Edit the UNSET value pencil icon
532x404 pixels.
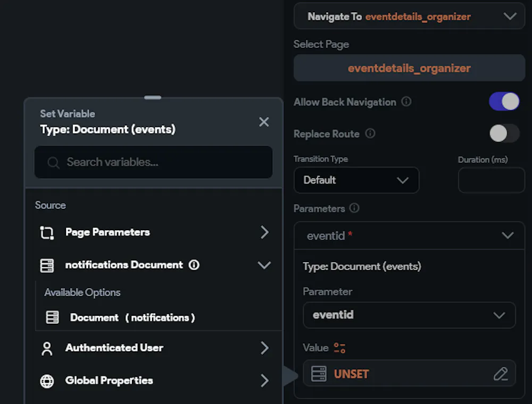pos(501,374)
